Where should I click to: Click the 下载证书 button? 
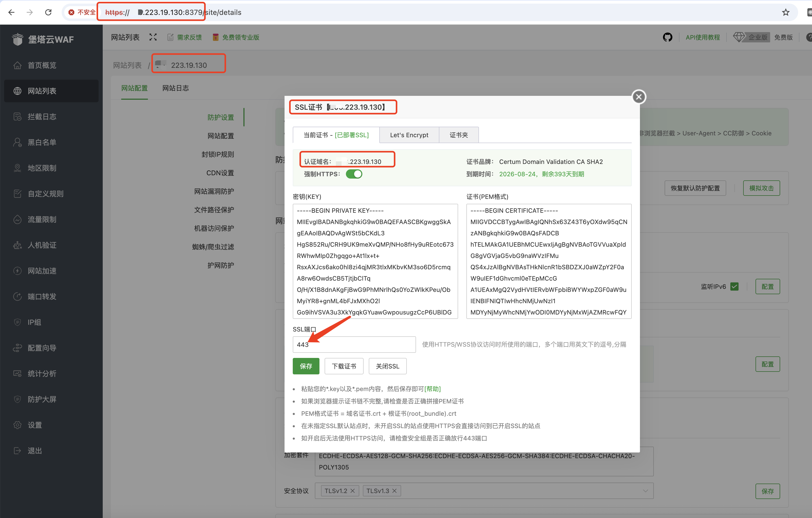344,366
